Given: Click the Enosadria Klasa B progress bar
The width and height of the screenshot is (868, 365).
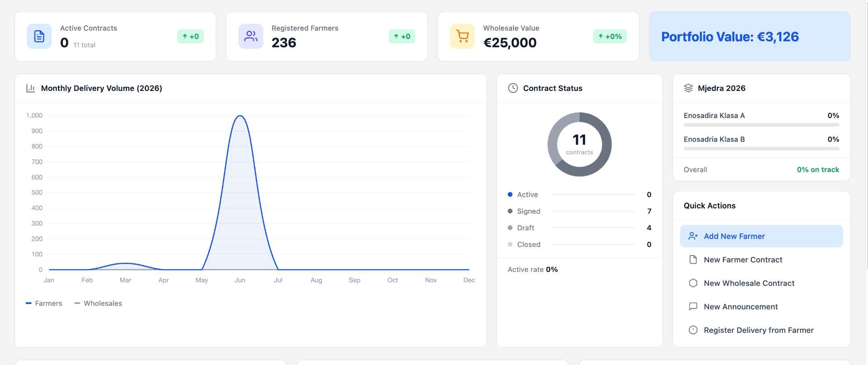Looking at the screenshot, I should point(761,148).
